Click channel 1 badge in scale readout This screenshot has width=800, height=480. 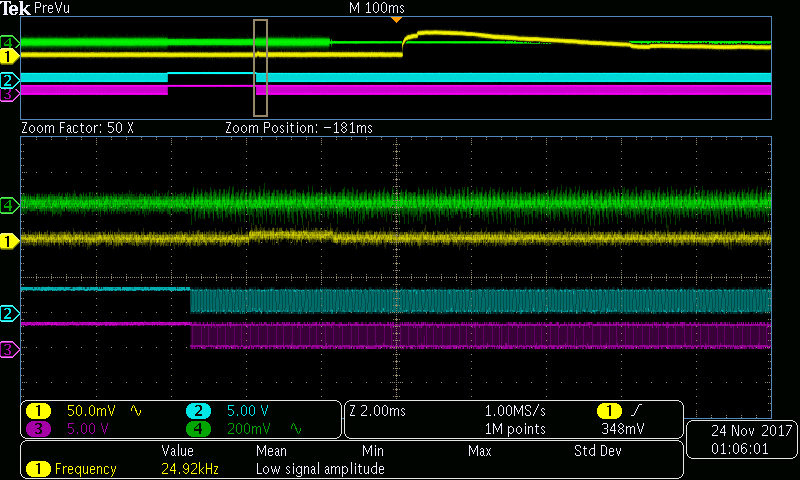pos(38,411)
